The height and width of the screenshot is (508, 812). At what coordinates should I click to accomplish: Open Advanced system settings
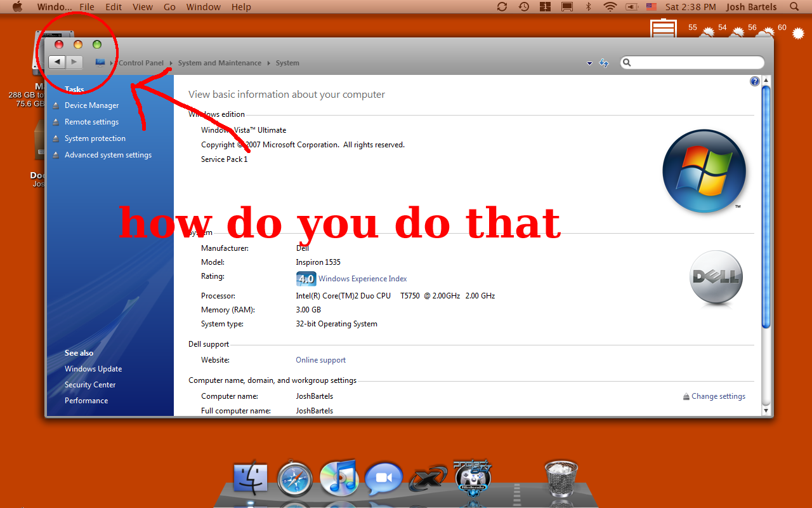(x=108, y=155)
